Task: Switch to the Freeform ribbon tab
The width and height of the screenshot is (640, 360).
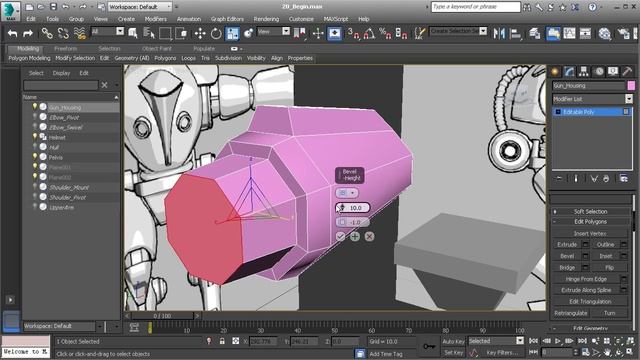Action: [65, 49]
